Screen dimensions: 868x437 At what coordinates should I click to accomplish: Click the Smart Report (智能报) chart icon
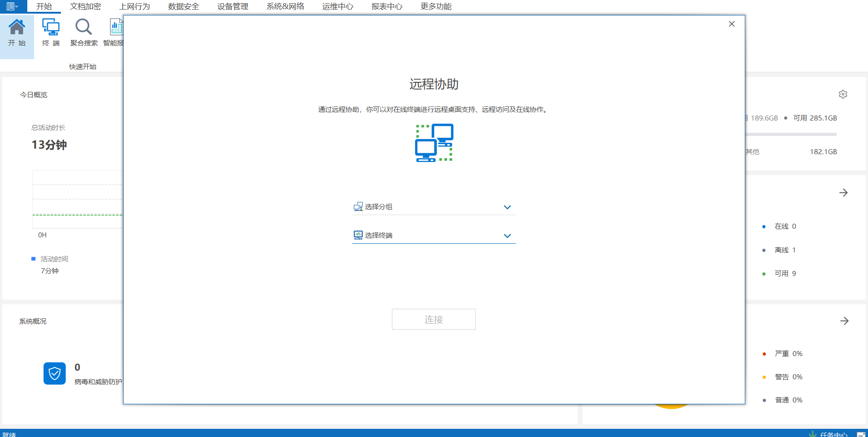pyautogui.click(x=116, y=28)
